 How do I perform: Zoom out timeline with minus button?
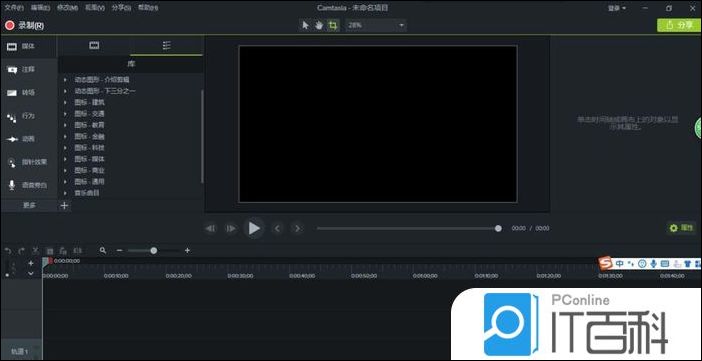point(119,251)
